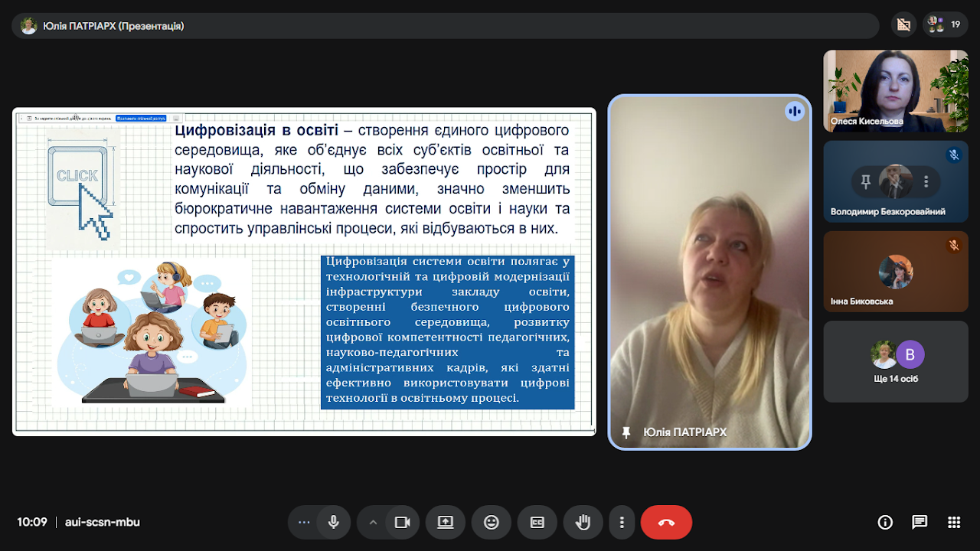Raise your hand in the meeting

point(583,522)
